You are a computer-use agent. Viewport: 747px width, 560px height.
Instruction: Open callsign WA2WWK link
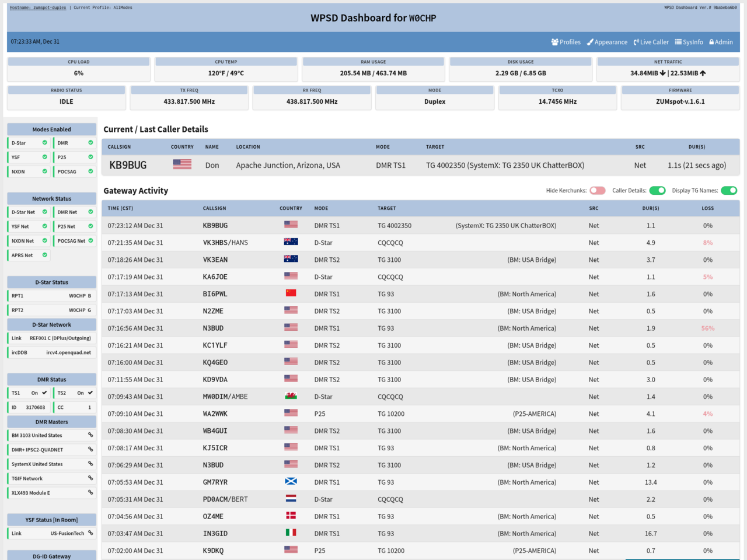215,414
